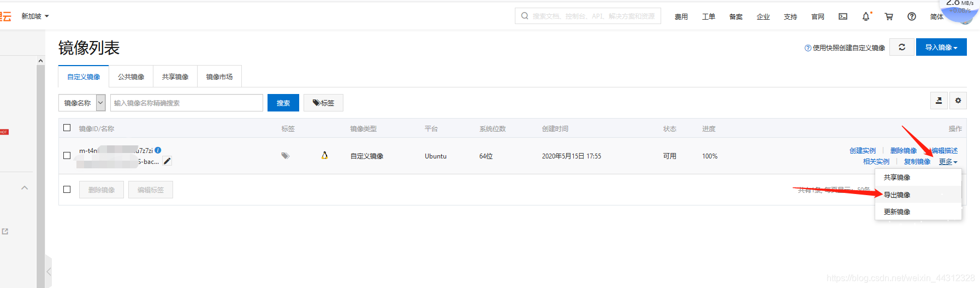The height and width of the screenshot is (288, 980).
Task: Click the search magnifier in top bar
Action: (x=525, y=16)
